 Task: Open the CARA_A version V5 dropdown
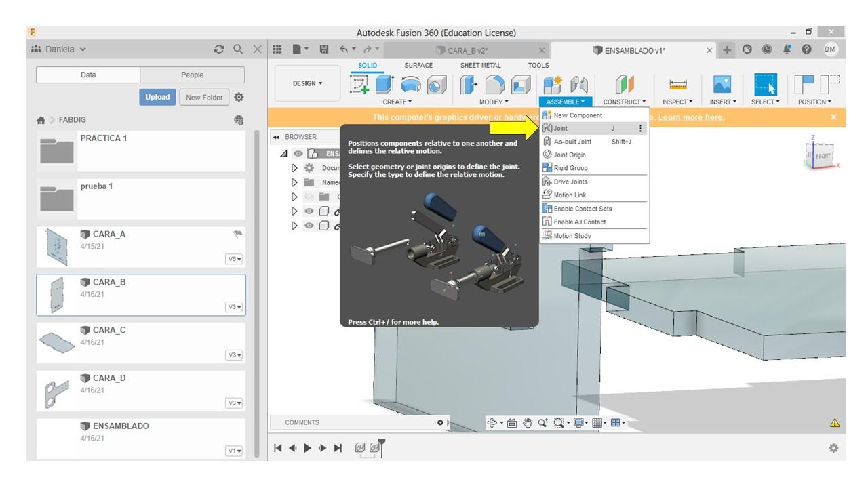pos(235,259)
